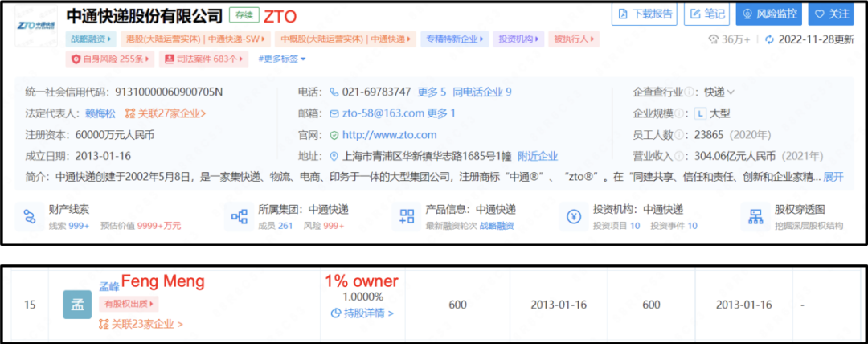Open 产品信息:中通快递 card
Image resolution: width=868 pixels, height=344 pixels.
[x=454, y=216]
